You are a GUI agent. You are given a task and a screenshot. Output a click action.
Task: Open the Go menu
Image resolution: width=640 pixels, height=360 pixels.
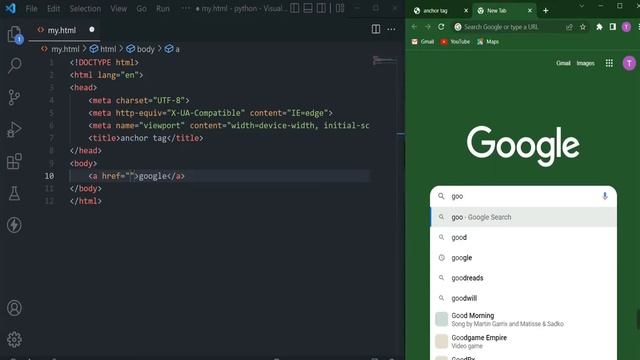pyautogui.click(x=141, y=9)
